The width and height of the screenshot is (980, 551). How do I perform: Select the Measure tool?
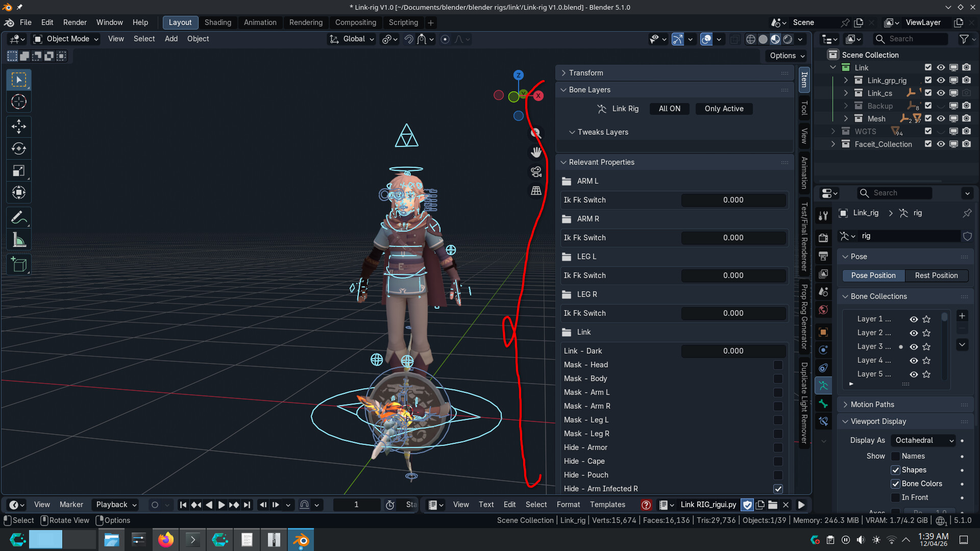[19, 240]
